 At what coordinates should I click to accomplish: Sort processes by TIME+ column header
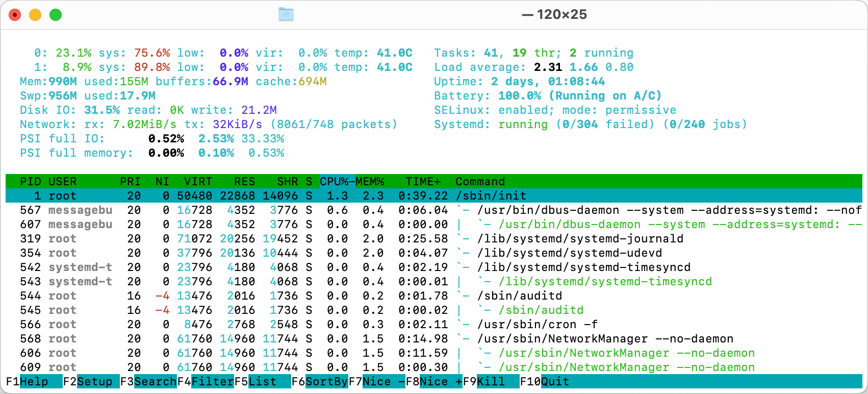423,182
